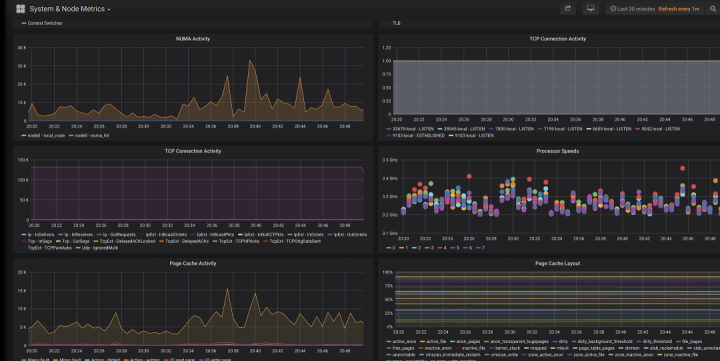Open the NUMA Activity panel title menu
This screenshot has height=361, width=720.
(193, 39)
